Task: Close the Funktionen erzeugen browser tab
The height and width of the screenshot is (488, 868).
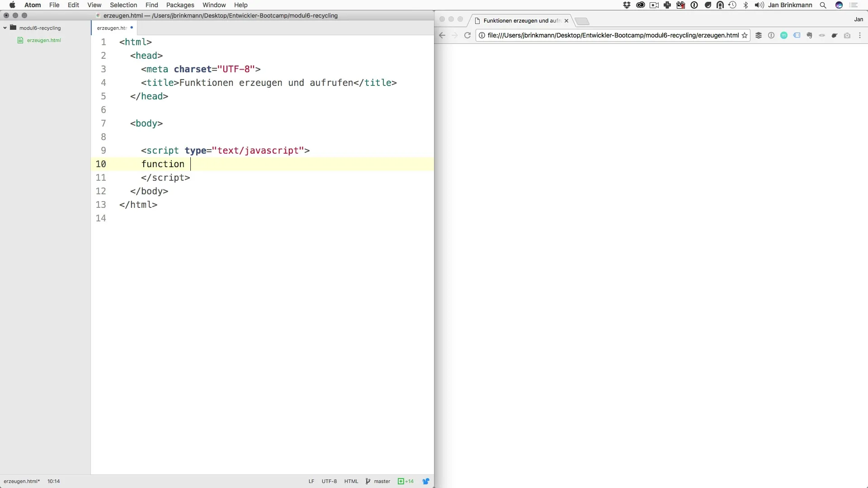Action: [x=566, y=21]
